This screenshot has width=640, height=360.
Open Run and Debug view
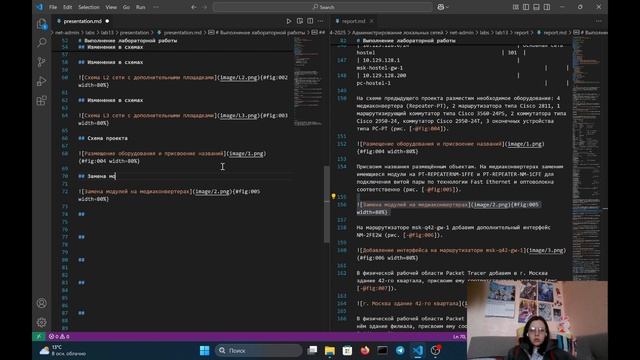pos(42,81)
